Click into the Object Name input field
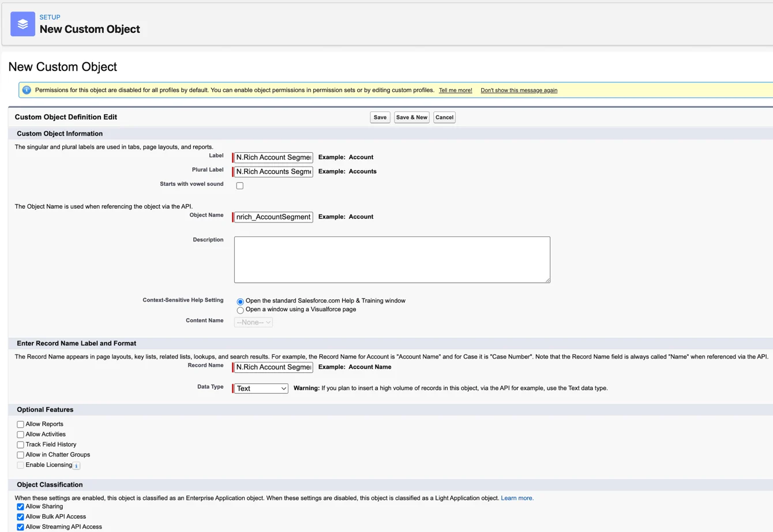773x532 pixels. pyautogui.click(x=273, y=217)
